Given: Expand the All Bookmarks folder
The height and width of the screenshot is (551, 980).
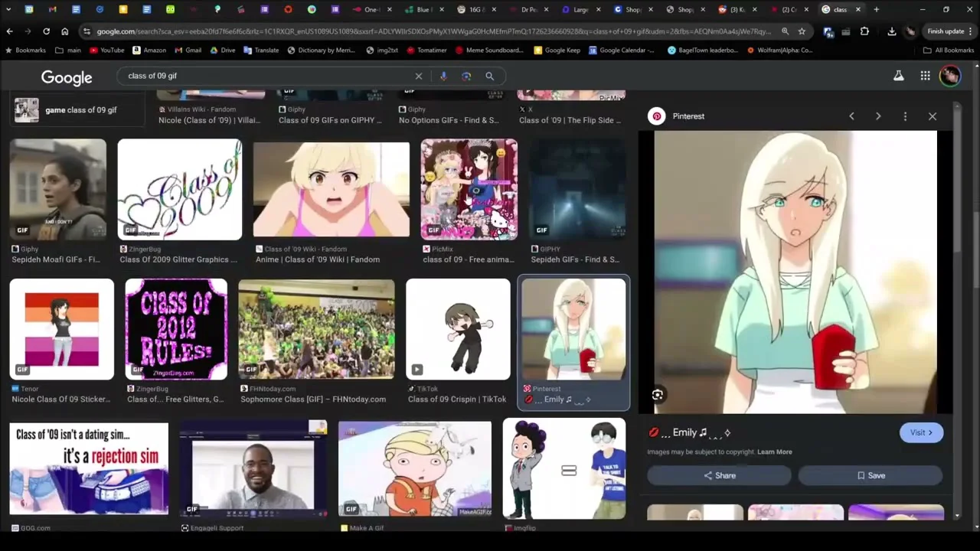Looking at the screenshot, I should pos(949,50).
